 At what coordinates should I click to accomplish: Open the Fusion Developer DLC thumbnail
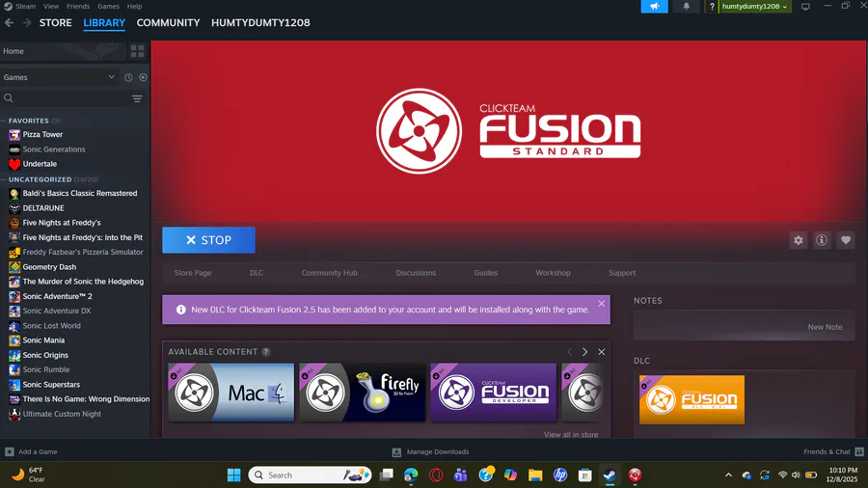(x=494, y=393)
